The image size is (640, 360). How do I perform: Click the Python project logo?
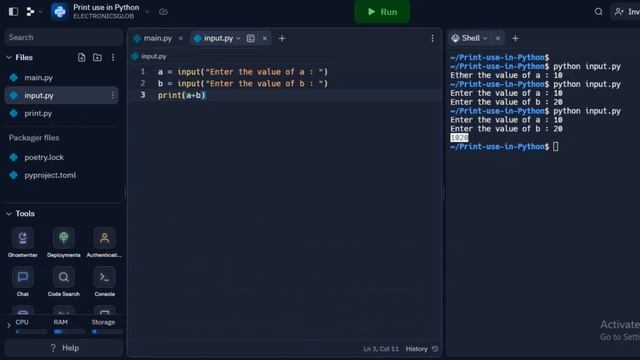(60, 11)
